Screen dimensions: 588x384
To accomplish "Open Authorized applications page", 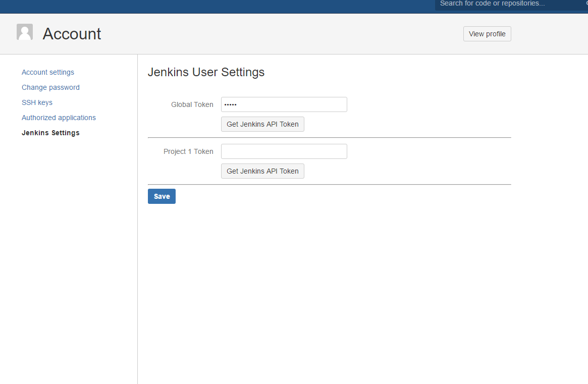I will [x=59, y=118].
